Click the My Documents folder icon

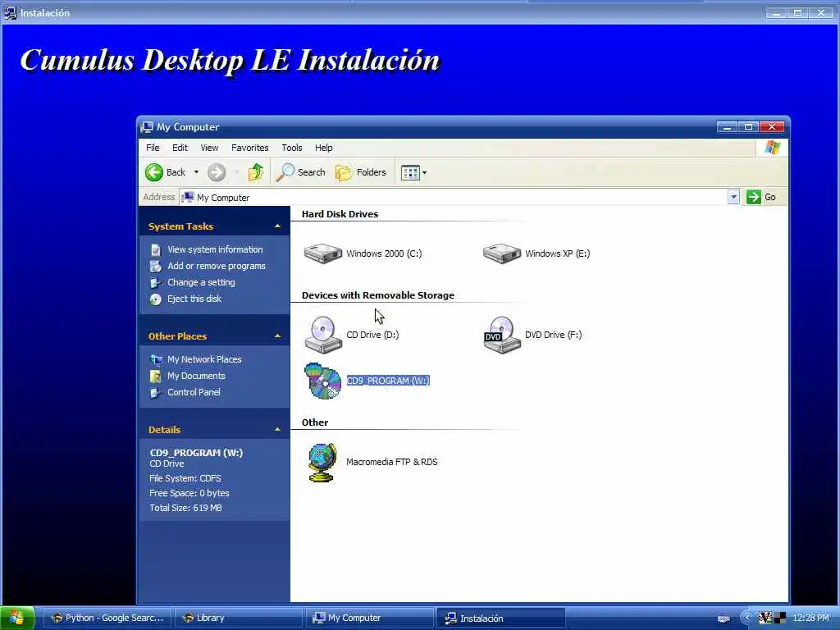[155, 376]
